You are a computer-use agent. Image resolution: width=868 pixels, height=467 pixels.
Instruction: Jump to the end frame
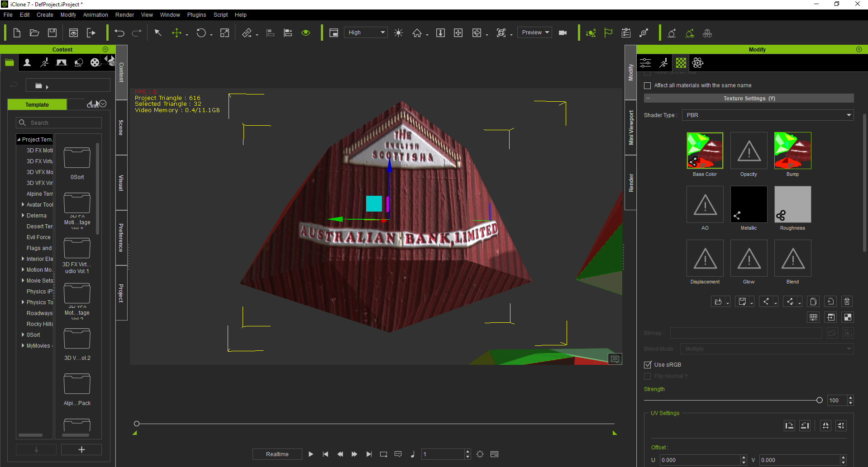[369, 454]
